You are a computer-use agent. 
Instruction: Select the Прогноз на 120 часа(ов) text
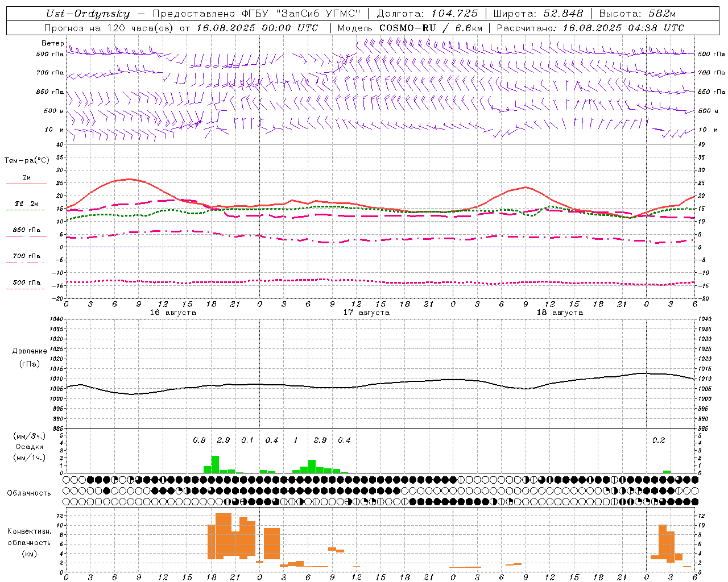click(x=110, y=28)
